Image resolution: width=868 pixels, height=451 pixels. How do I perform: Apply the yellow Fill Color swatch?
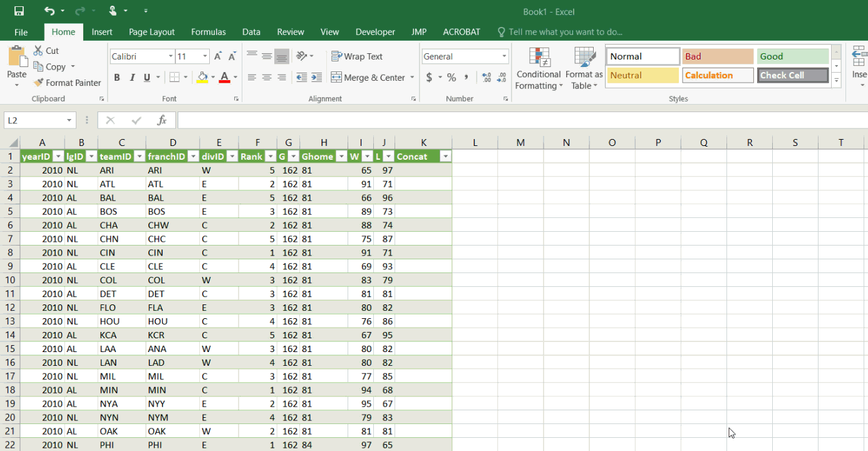click(202, 78)
